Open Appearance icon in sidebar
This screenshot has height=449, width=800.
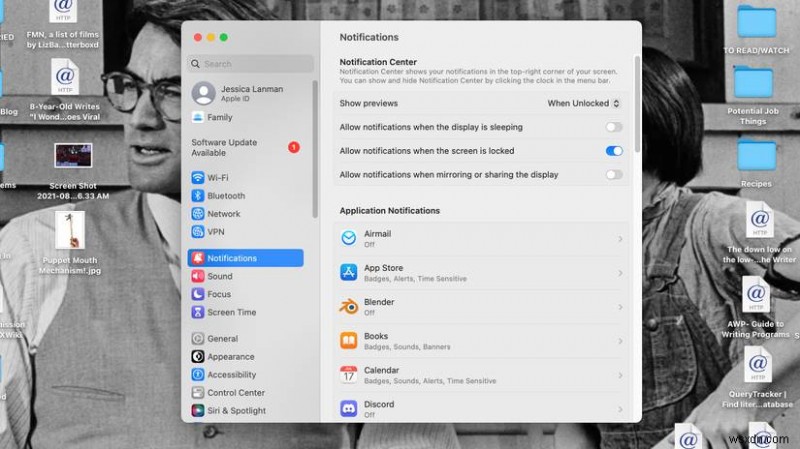pos(198,357)
